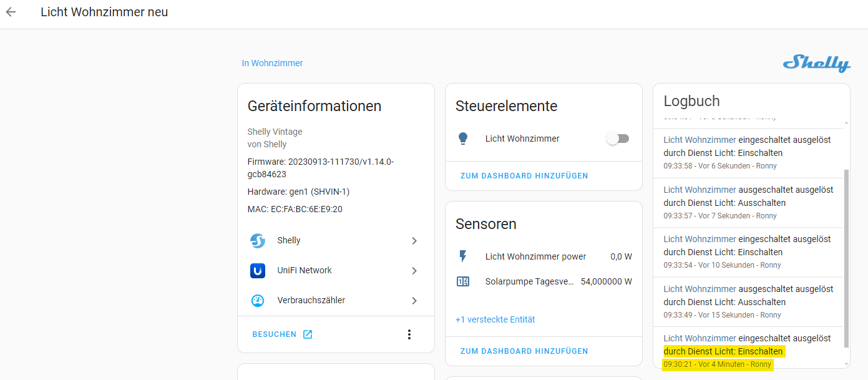The width and height of the screenshot is (868, 380).
Task: Click the UniFi Network icon
Action: 258,271
